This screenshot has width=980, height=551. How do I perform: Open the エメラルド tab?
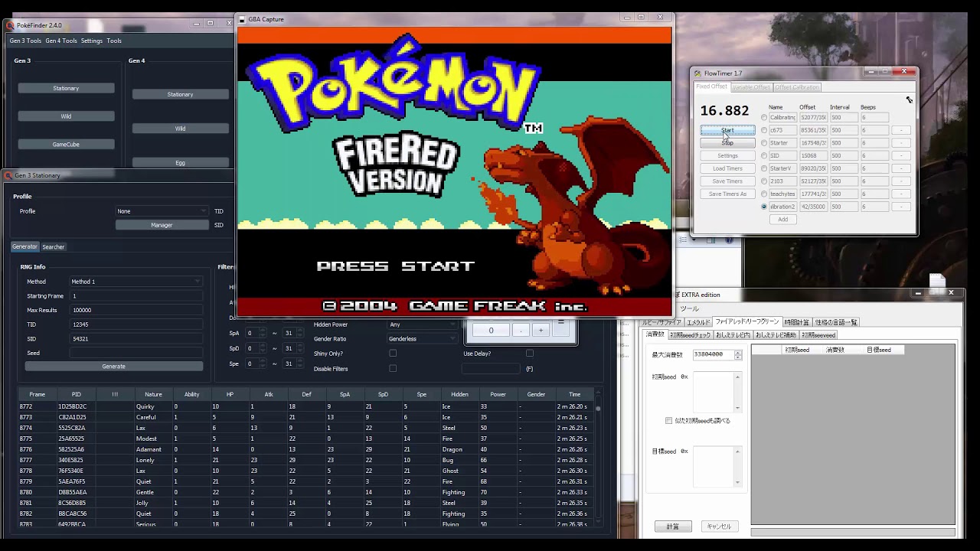point(698,322)
